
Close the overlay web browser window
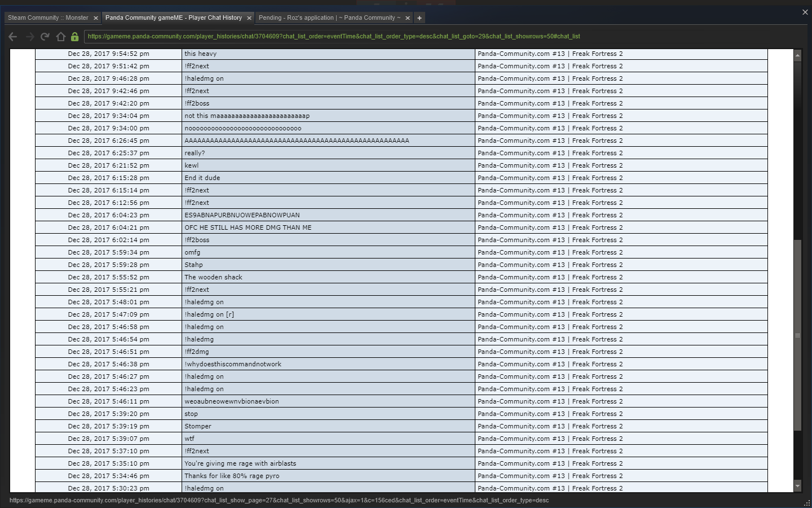(x=805, y=12)
